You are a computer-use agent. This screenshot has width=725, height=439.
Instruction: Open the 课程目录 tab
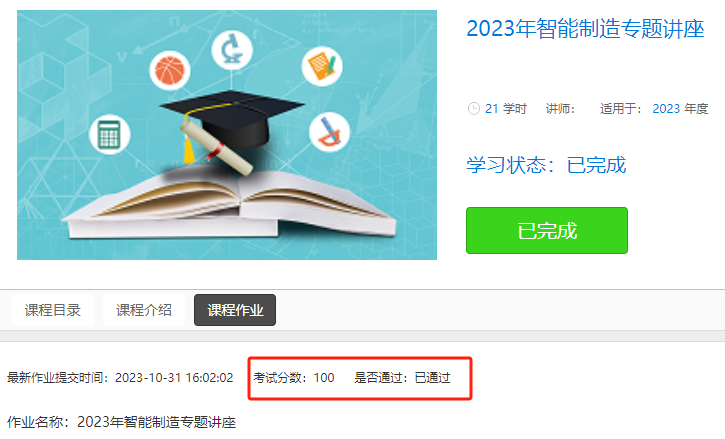[53, 310]
